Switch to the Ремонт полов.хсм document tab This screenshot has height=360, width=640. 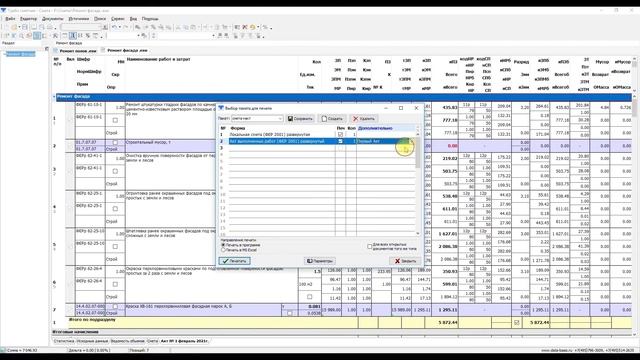pyautogui.click(x=78, y=51)
